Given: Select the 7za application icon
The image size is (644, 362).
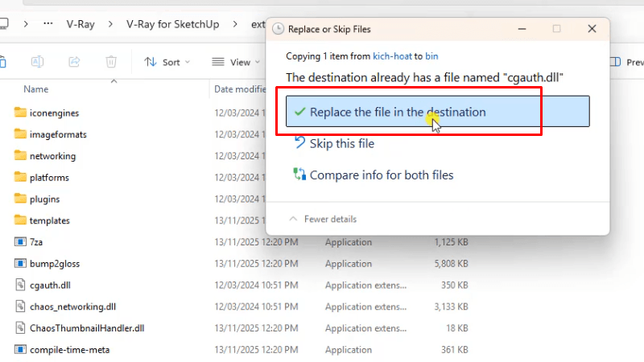Looking at the screenshot, I should click(21, 241).
